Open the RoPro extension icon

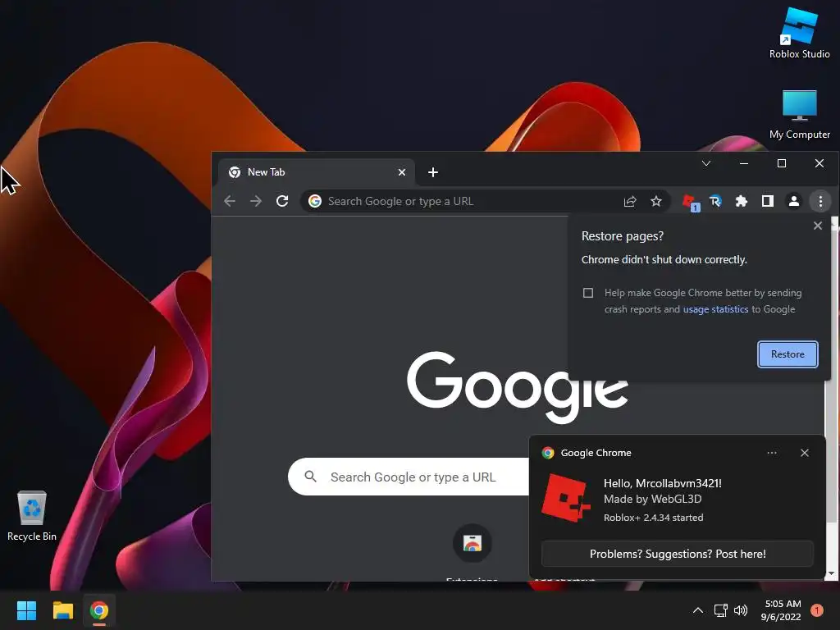pos(715,202)
